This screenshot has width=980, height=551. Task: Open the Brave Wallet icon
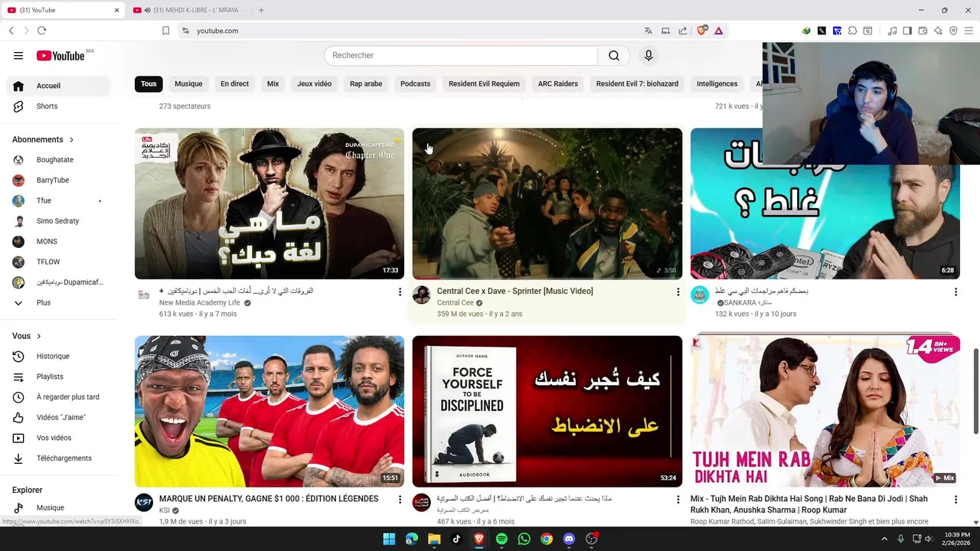pos(923,31)
